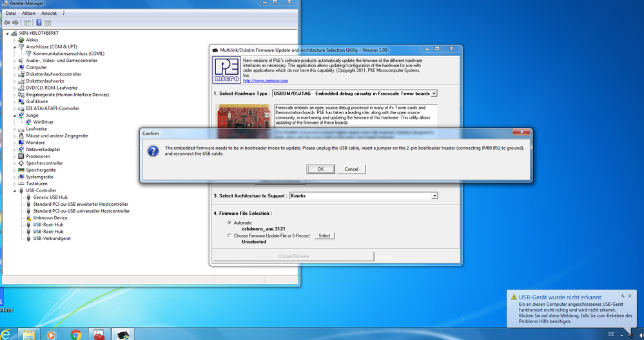
Task: Select the Speichercontroller category
Action: pyautogui.click(x=44, y=163)
